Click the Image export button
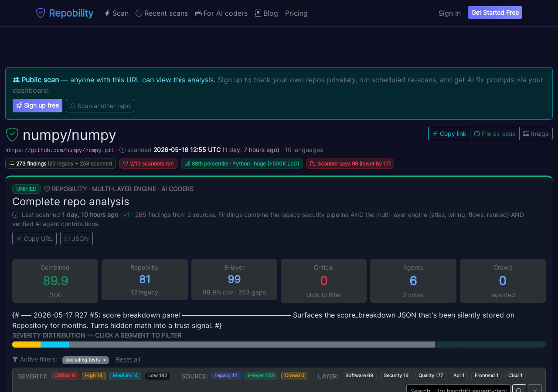558x392 pixels. (x=536, y=134)
